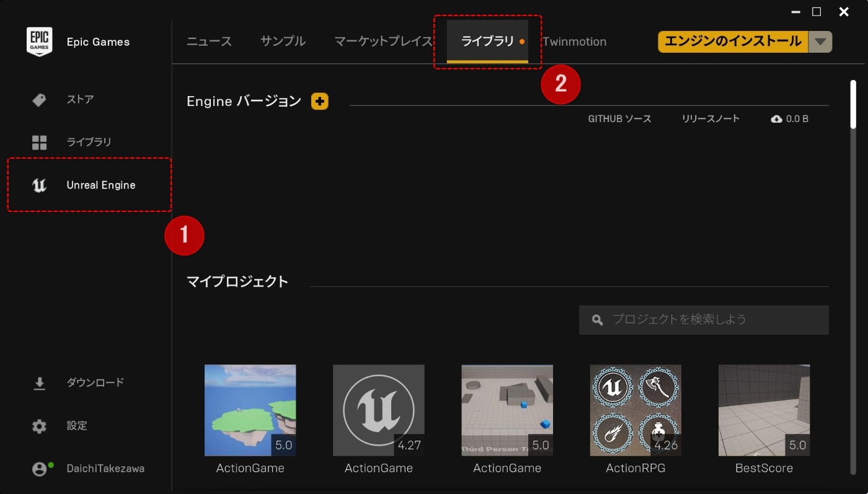The image size is (868, 494).
Task: Click the Epic Games logo
Action: 39,42
